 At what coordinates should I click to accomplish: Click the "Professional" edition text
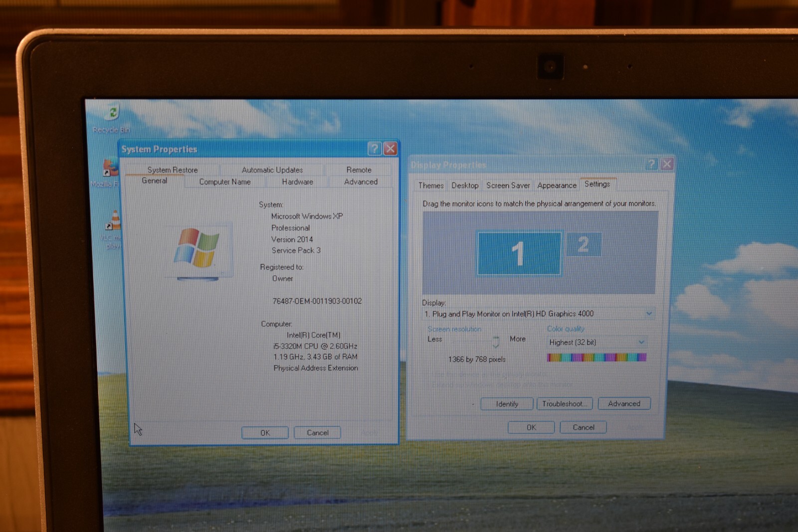tap(290, 227)
